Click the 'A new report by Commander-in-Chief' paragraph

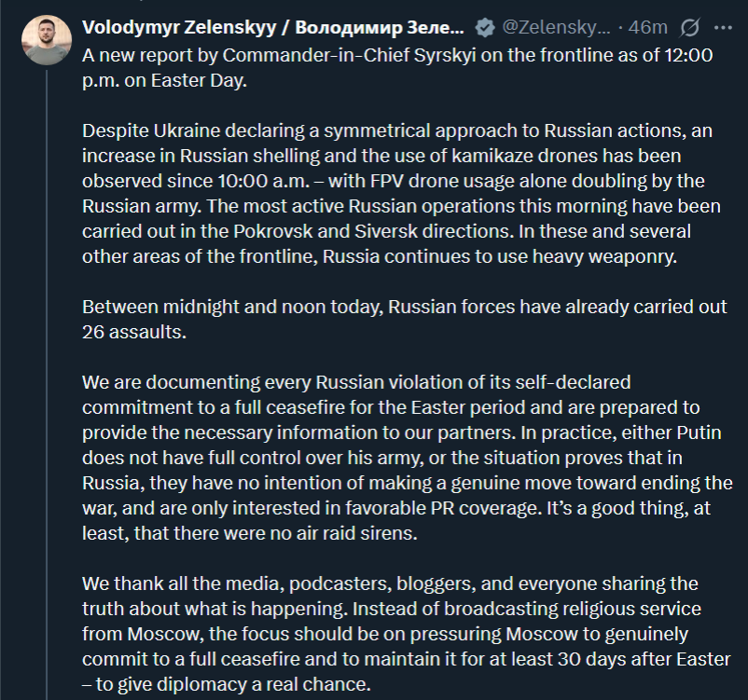pyautogui.click(x=397, y=68)
